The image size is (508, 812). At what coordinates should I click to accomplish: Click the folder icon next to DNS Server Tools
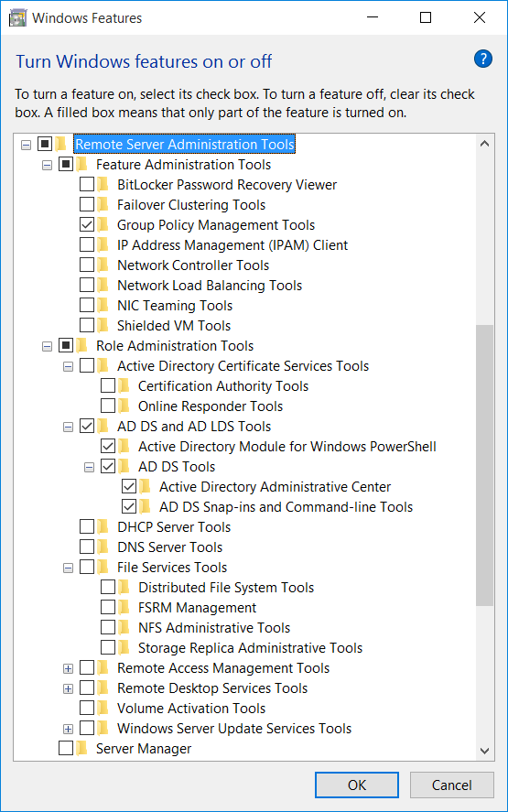click(103, 547)
